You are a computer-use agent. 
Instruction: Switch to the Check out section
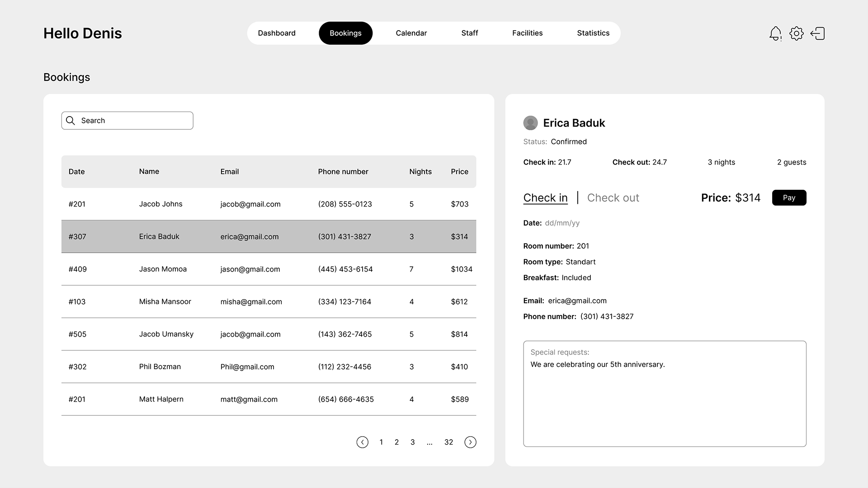(x=613, y=198)
